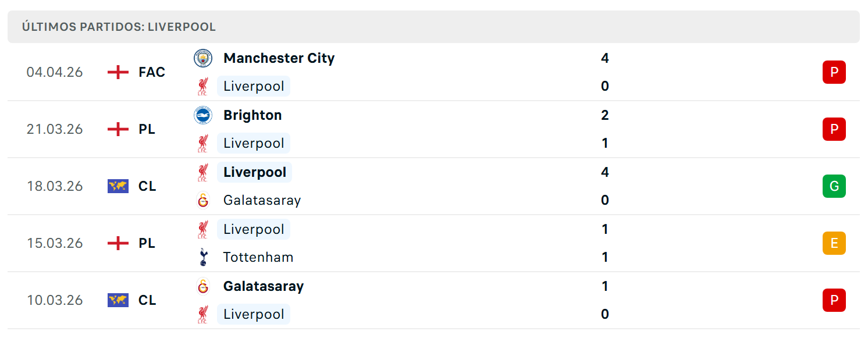Viewport: 868px width, 338px height.
Task: Click the Últimos Partidos: Liverpool header
Action: [119, 27]
